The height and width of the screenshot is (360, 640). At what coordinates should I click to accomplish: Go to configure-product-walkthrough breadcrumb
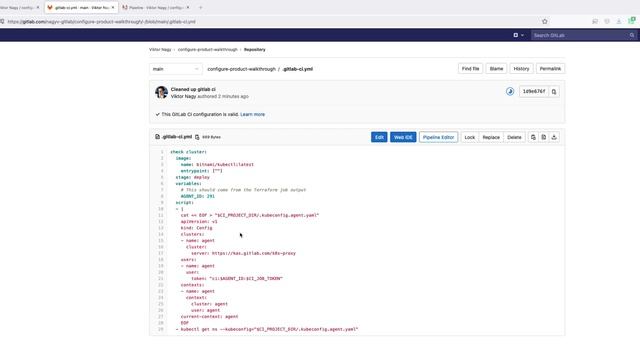(207, 49)
